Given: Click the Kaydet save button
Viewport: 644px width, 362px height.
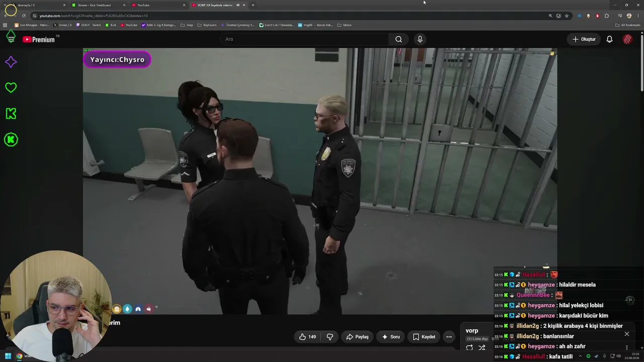Looking at the screenshot, I should coord(424,337).
